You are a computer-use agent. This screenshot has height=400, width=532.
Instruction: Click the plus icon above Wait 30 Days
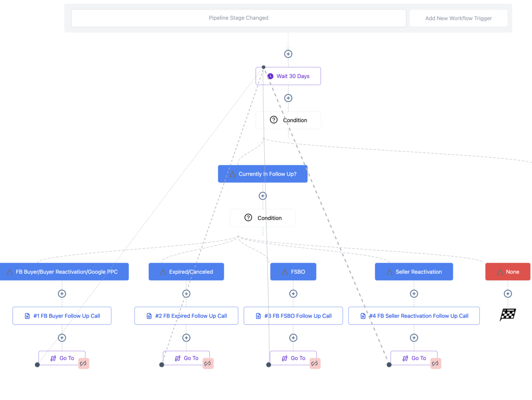pyautogui.click(x=288, y=54)
